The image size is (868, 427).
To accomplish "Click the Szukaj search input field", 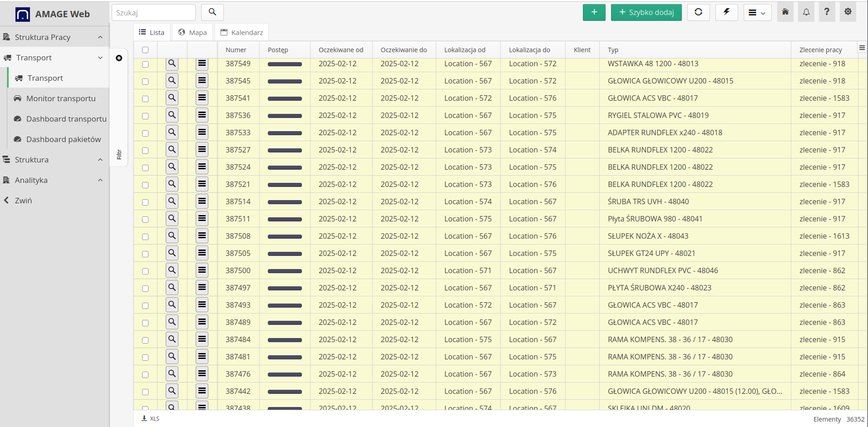I will coord(153,13).
